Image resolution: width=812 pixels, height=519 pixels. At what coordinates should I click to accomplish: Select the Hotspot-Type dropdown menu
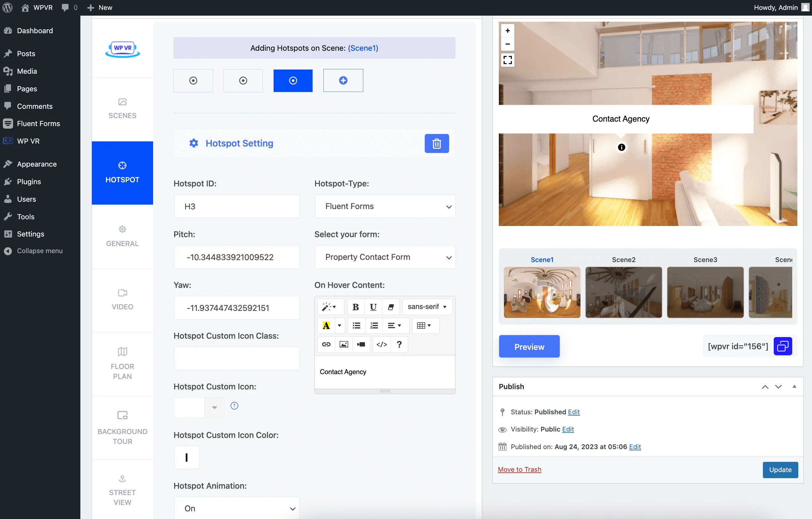coord(385,206)
